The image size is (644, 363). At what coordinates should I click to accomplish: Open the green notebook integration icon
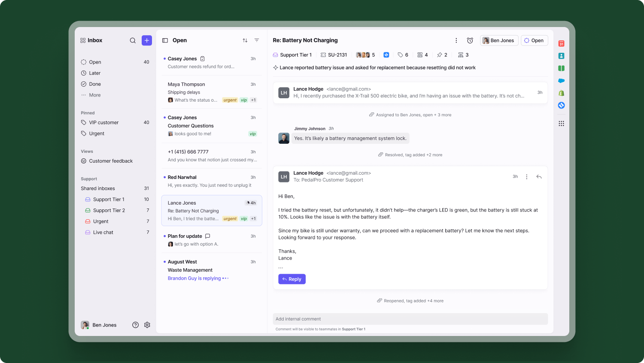click(x=561, y=68)
